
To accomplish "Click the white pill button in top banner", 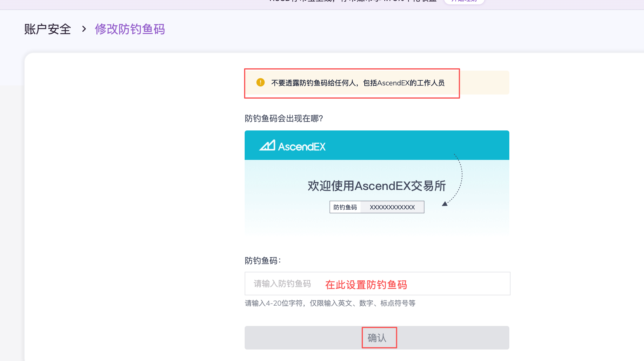I will (464, 1).
